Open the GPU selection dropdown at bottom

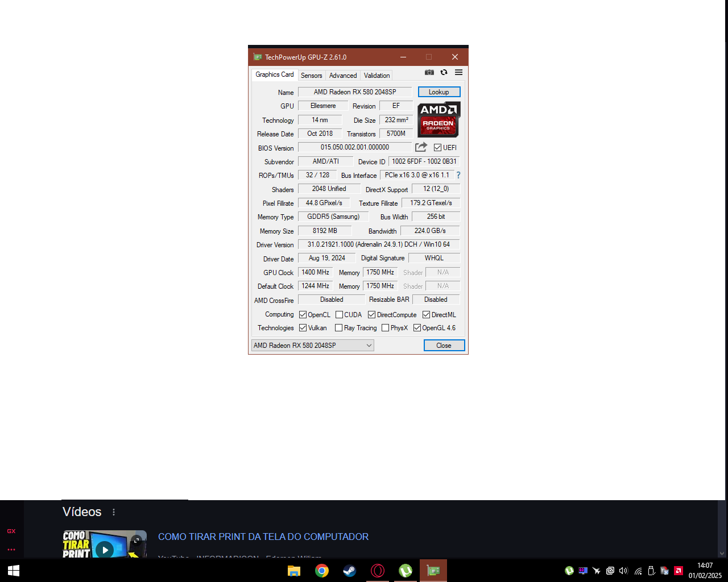[x=313, y=346]
